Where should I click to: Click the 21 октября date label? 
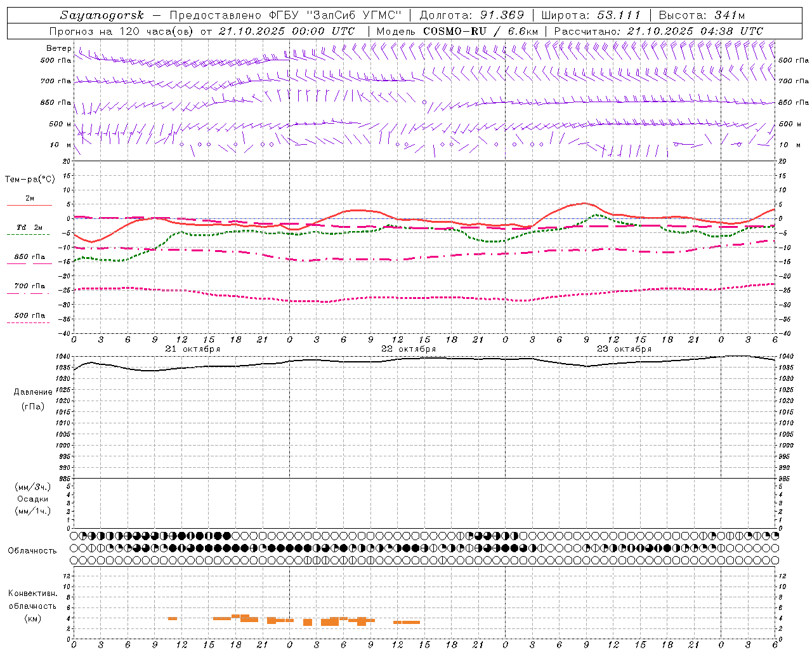pyautogui.click(x=193, y=349)
